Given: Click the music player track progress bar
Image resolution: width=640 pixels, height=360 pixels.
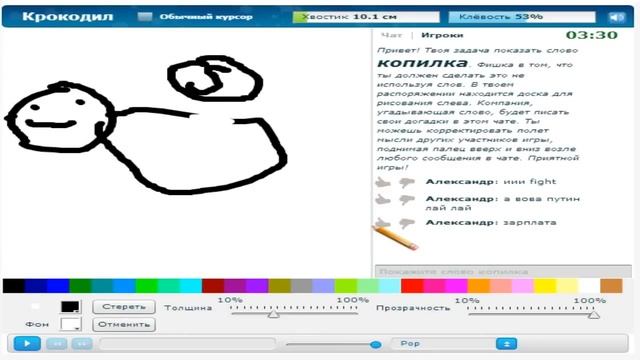Looking at the screenshot, I should pos(188,344).
